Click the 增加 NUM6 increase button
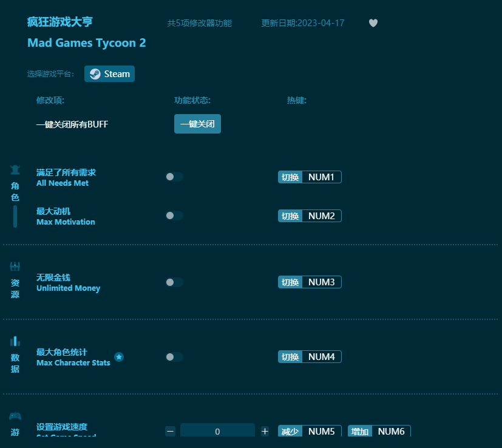 379,431
